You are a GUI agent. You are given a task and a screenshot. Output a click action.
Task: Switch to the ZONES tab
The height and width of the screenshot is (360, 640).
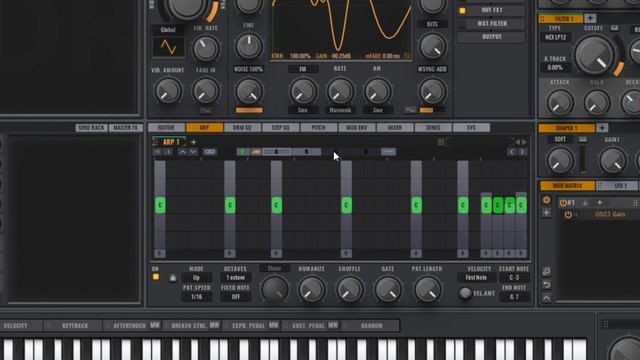click(433, 128)
